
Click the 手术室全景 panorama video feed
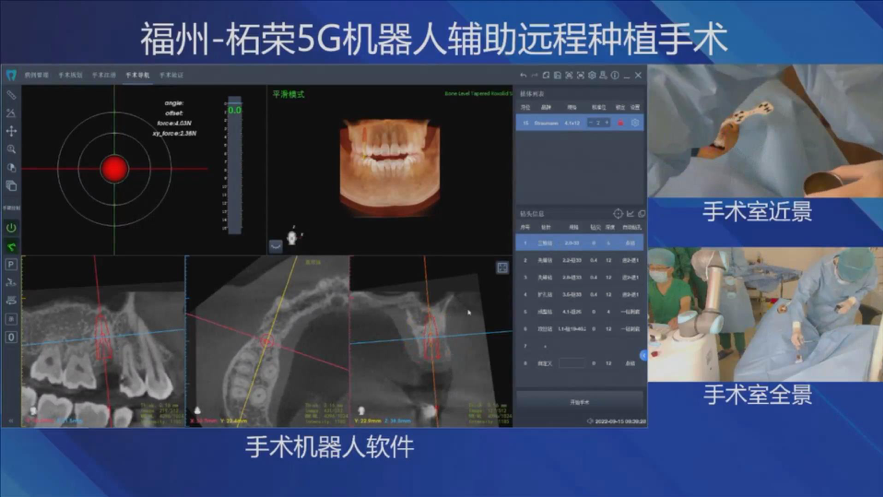pyautogui.click(x=765, y=314)
